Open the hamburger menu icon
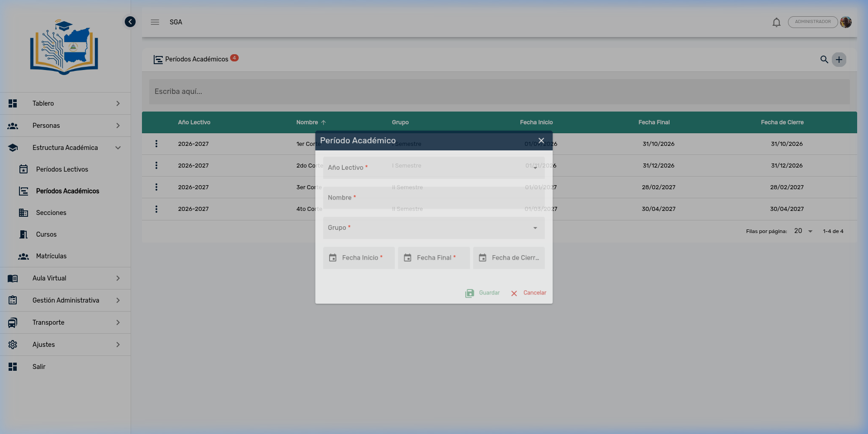This screenshot has height=434, width=868. coord(155,22)
